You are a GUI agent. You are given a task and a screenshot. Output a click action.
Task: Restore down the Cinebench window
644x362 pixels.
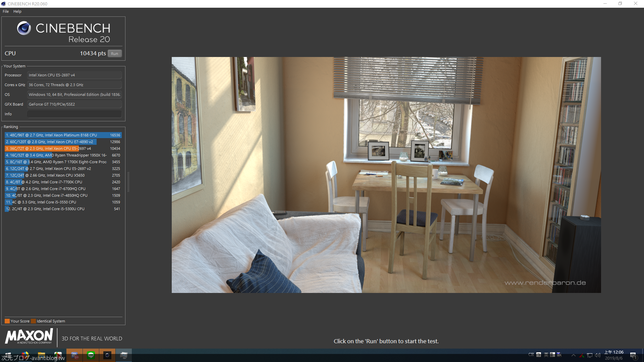coord(620,4)
